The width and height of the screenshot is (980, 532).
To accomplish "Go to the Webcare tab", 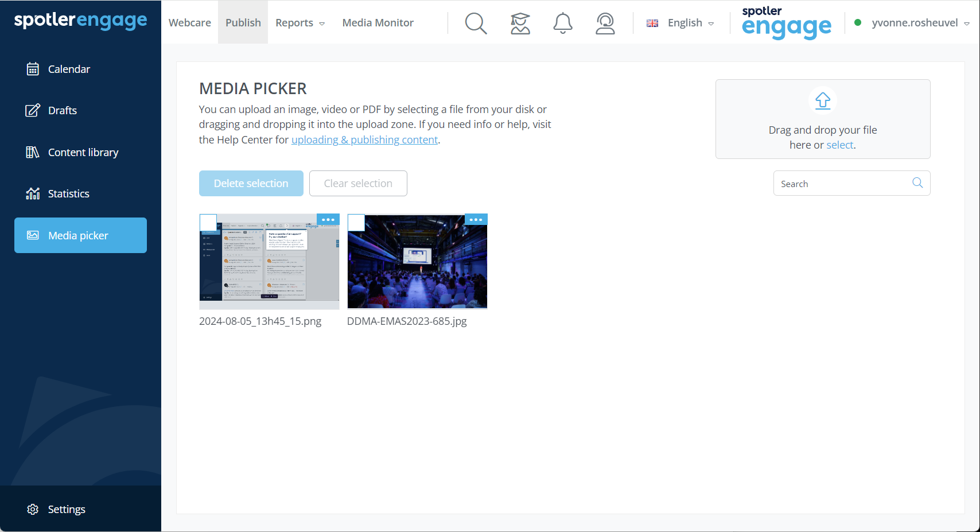I will pos(190,22).
